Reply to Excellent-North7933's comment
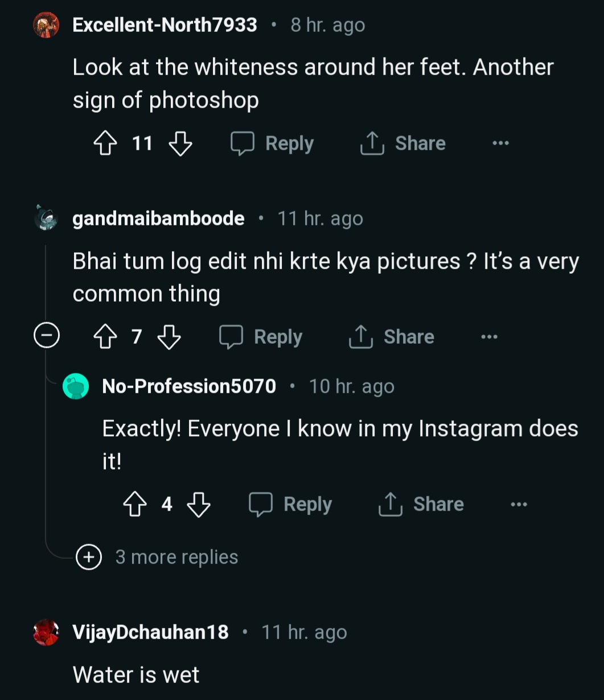 (272, 143)
